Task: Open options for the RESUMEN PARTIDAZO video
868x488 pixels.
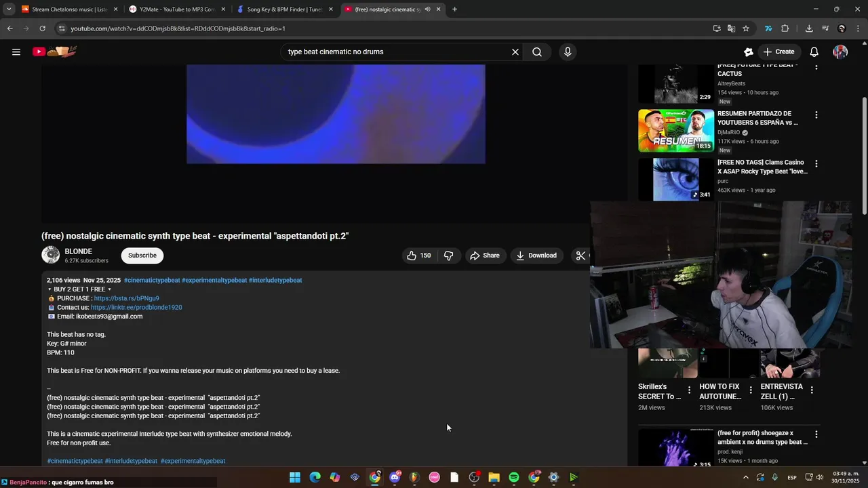Action: [816, 115]
